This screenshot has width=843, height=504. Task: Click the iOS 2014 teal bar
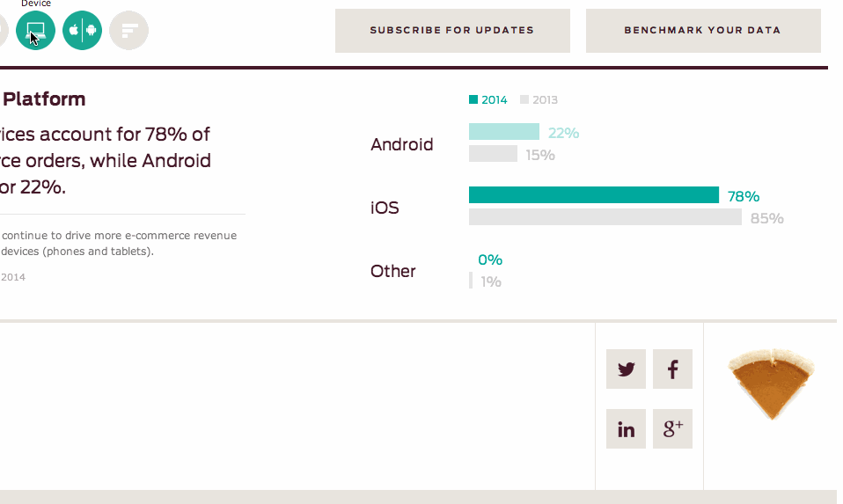pyautogui.click(x=594, y=195)
